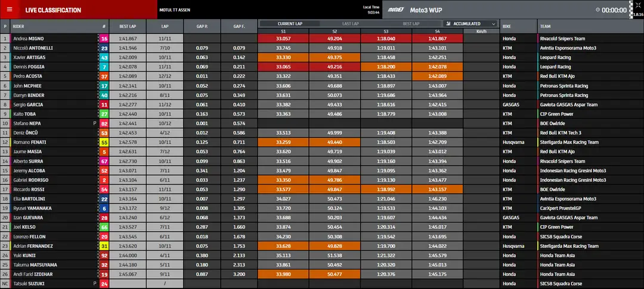Switch to the LAST LAP tab
Screen dimensions: 644x289
(x=351, y=24)
